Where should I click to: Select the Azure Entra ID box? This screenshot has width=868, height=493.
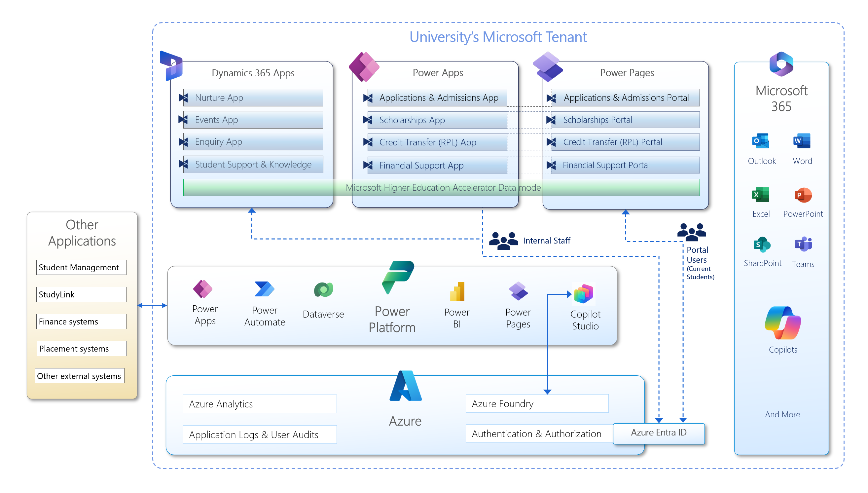pos(659,434)
